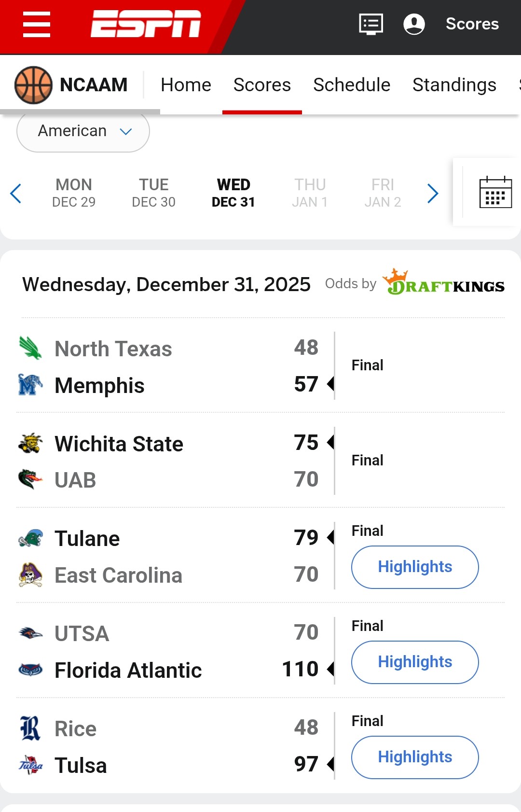Watch Rice vs Tulsa highlights
Image resolution: width=521 pixels, height=812 pixels.
coord(414,757)
